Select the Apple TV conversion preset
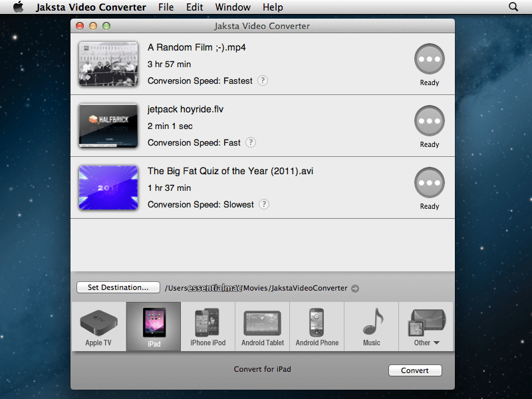The width and height of the screenshot is (532, 399). point(98,327)
